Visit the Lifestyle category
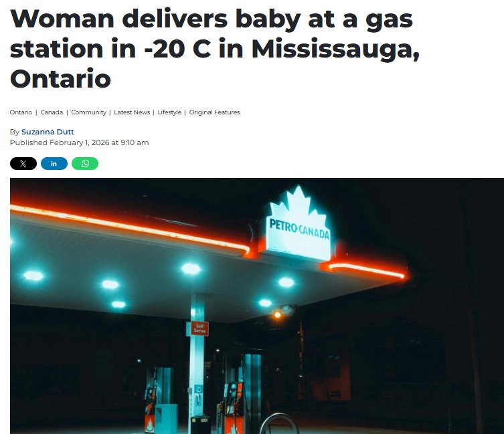Screen dimensions: 504x434 (x=169, y=112)
